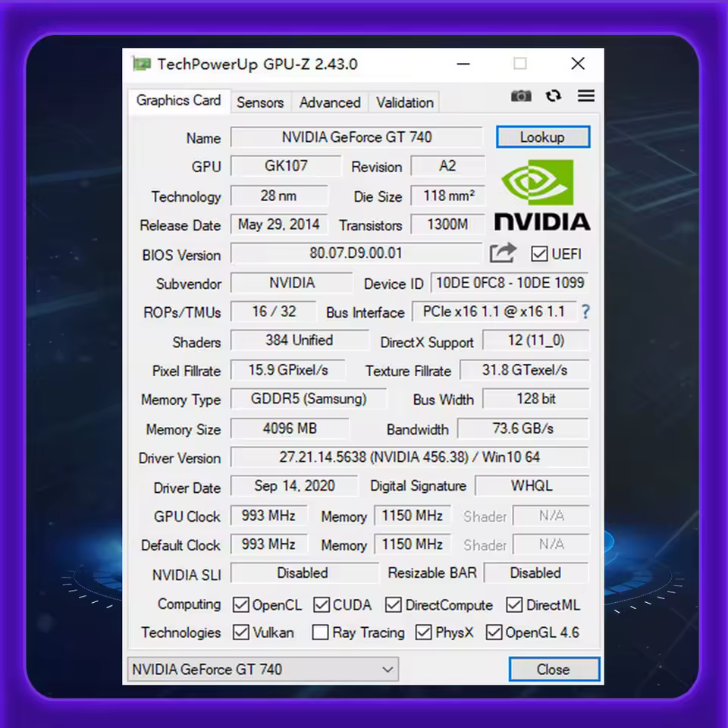Toggle the CUDA checkbox
The height and width of the screenshot is (728, 728).
pos(322,605)
